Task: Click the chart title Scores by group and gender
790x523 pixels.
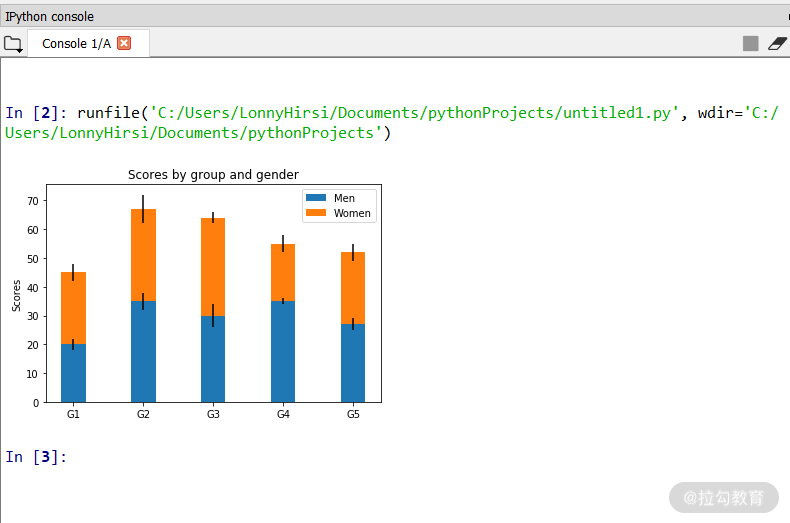Action: click(x=213, y=174)
